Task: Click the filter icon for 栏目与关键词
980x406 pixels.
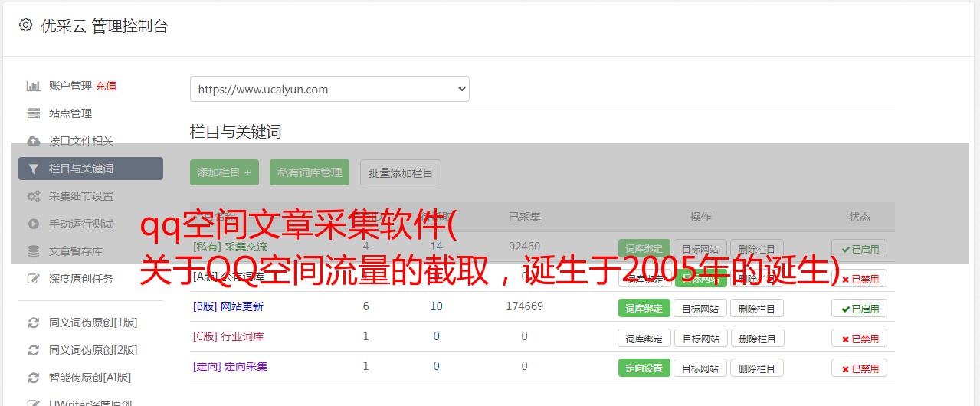Action: pyautogui.click(x=33, y=169)
